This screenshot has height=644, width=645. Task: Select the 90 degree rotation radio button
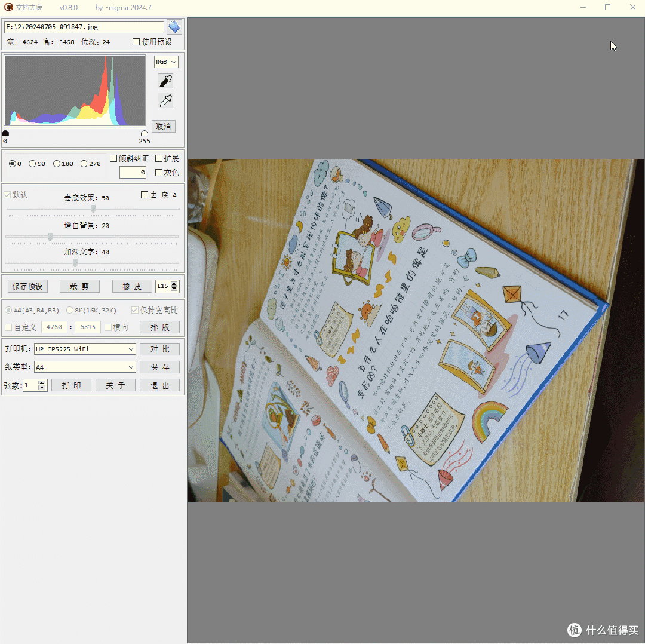coord(32,164)
